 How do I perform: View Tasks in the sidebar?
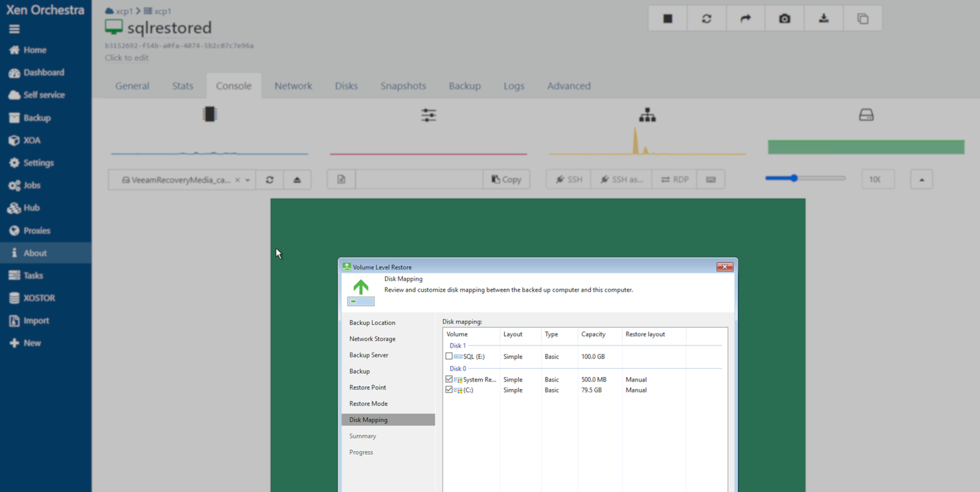click(26, 275)
